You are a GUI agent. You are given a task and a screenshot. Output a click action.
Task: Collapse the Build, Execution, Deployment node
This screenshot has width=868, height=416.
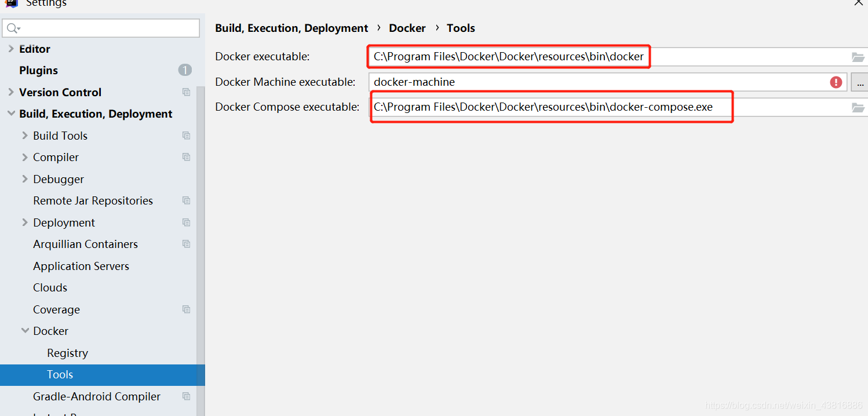12,114
